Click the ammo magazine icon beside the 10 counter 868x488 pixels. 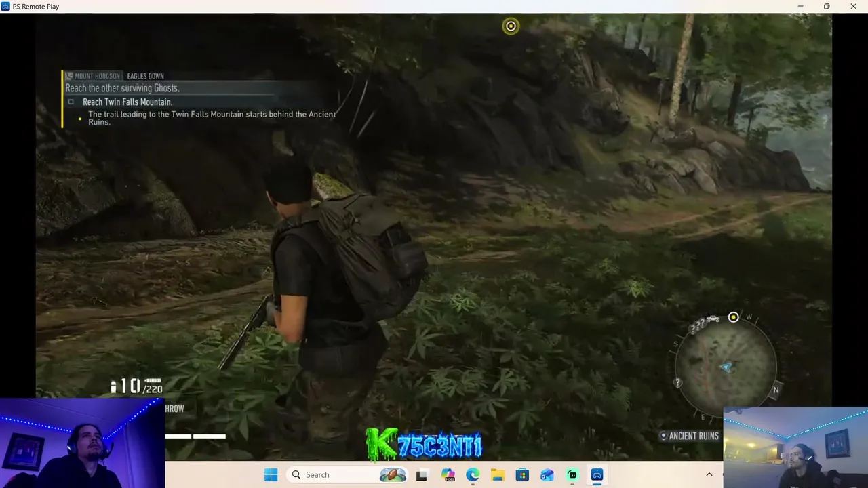113,386
